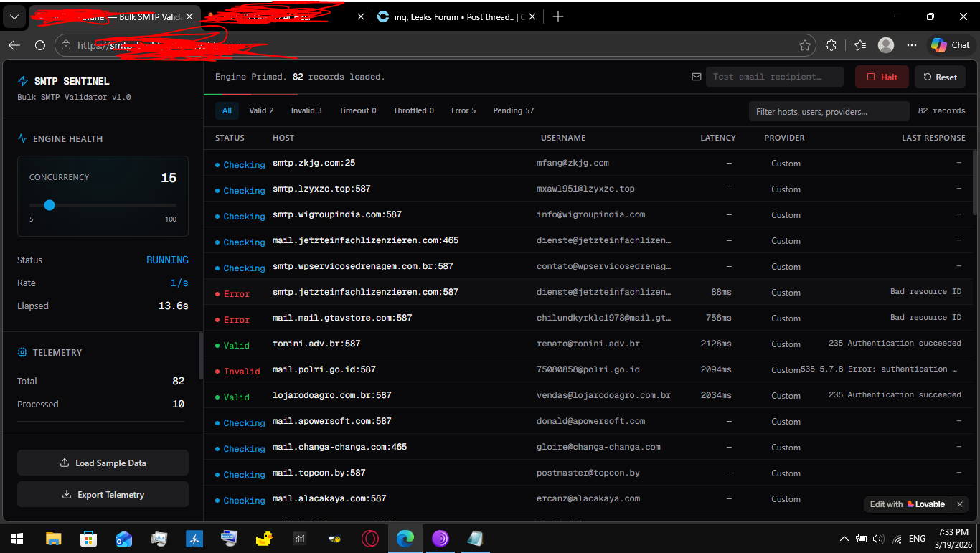Image resolution: width=980 pixels, height=553 pixels.
Task: View site information via the lock icon
Action: [66, 45]
